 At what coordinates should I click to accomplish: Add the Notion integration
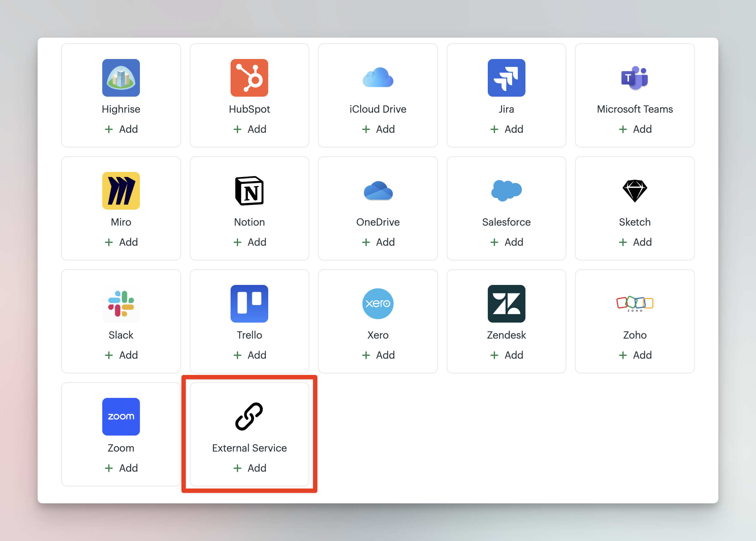[x=249, y=242]
